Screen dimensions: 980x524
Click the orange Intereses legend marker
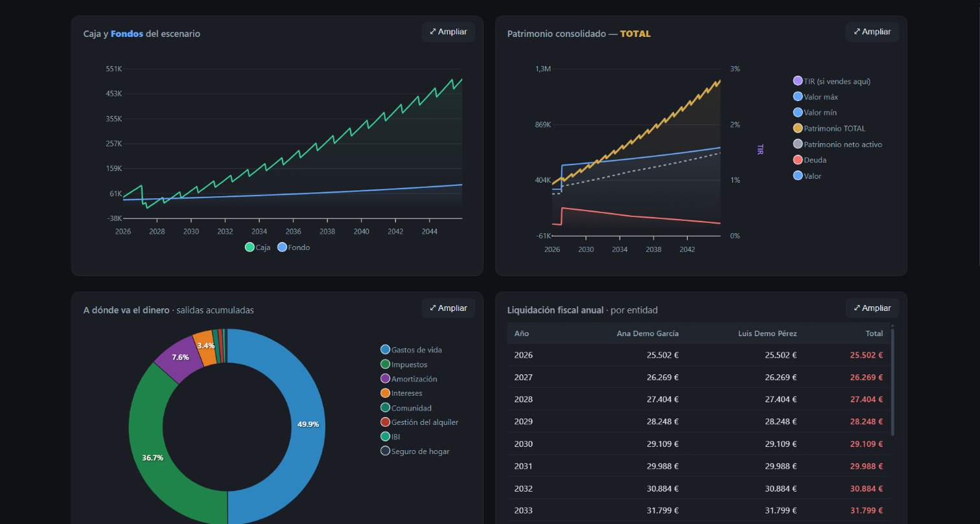click(385, 393)
